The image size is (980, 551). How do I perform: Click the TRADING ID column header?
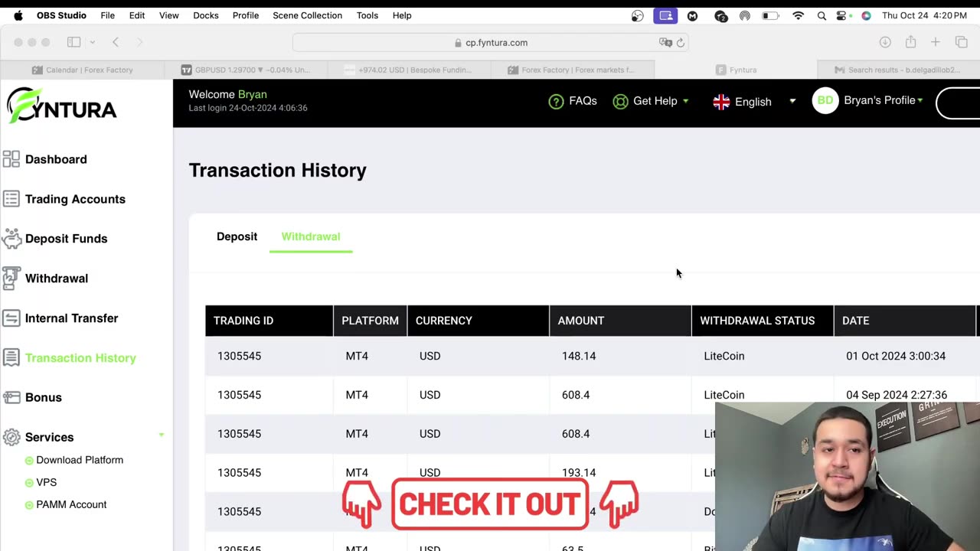coord(269,321)
